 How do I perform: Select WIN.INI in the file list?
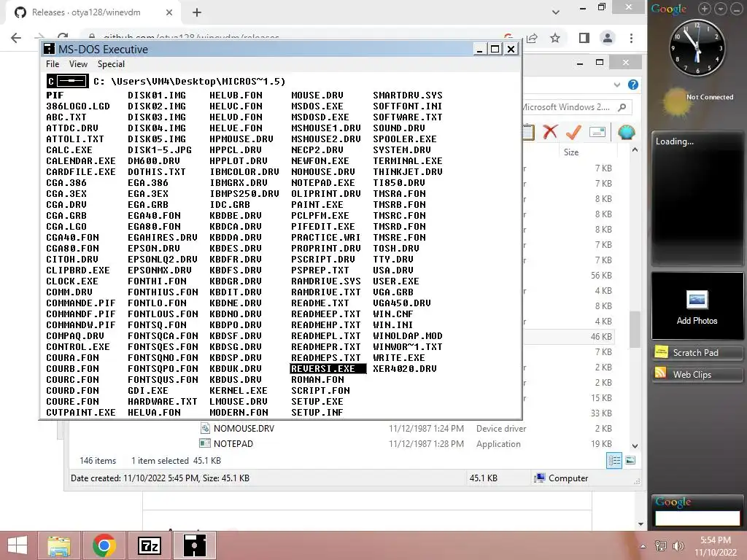tap(393, 324)
